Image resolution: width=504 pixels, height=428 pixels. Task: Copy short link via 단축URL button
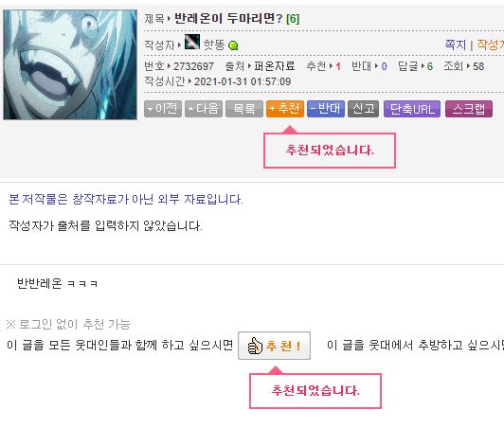[x=412, y=109]
